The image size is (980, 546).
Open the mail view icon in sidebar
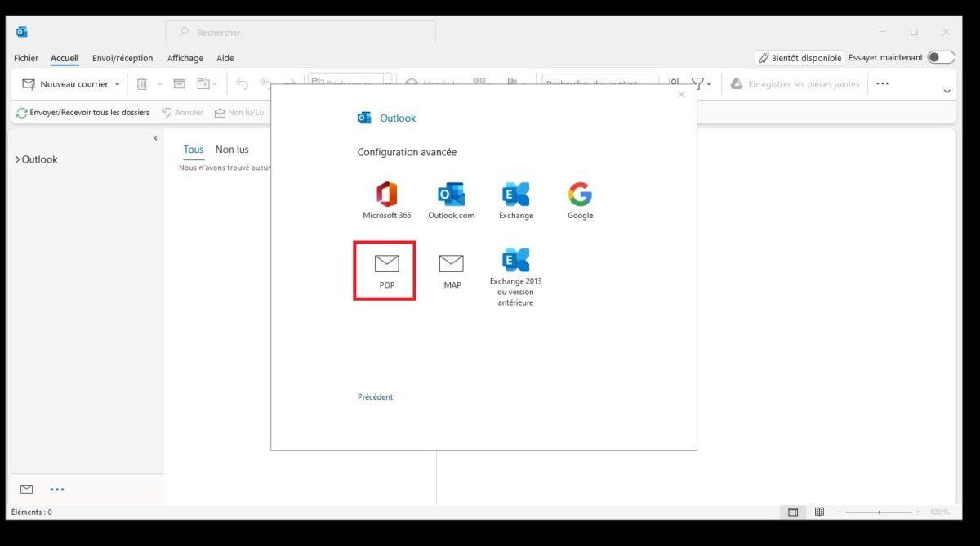click(x=27, y=489)
